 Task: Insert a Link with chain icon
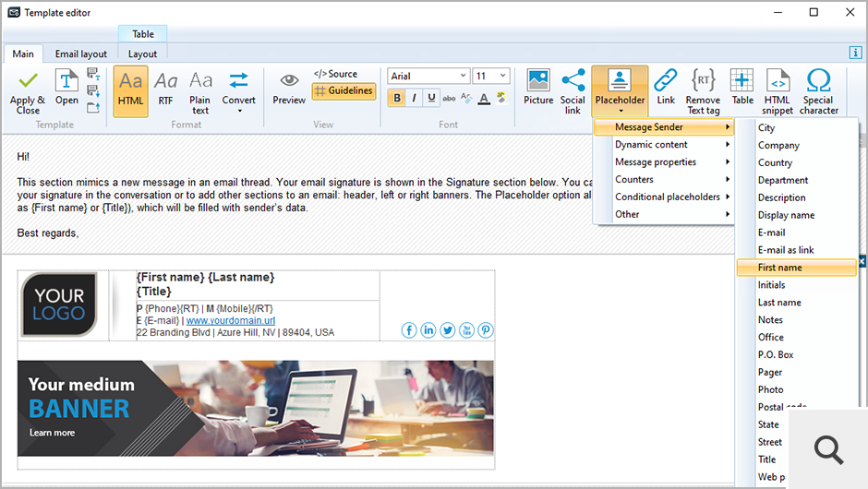[x=666, y=88]
